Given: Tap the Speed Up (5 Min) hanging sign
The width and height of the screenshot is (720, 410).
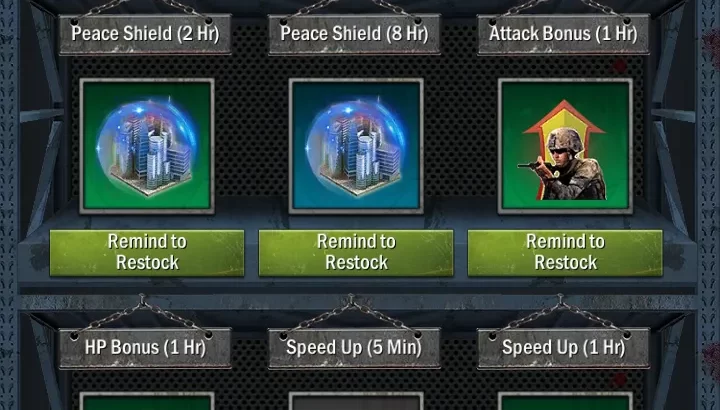Looking at the screenshot, I should coord(354,348).
